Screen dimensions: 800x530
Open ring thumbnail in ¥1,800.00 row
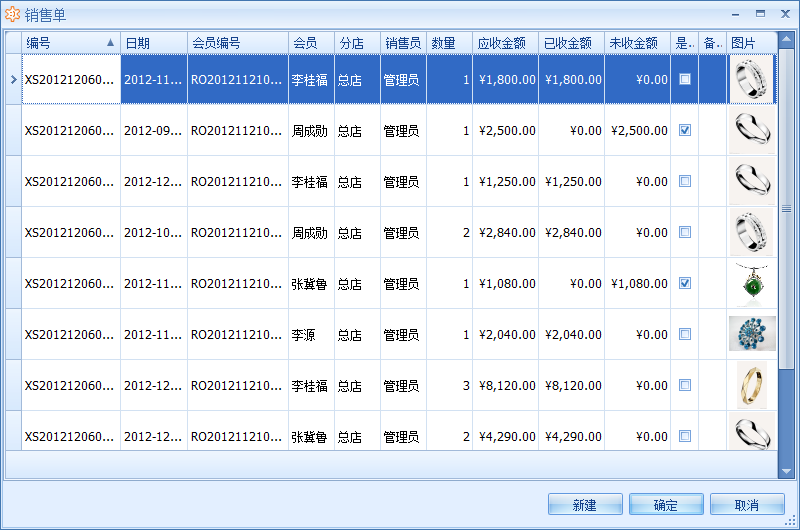tap(752, 79)
